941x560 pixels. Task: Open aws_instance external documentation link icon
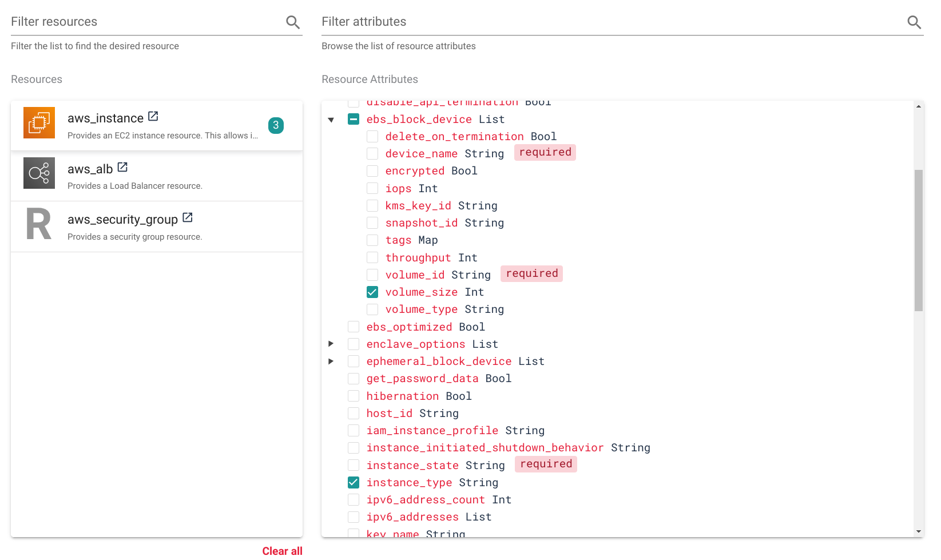153,117
